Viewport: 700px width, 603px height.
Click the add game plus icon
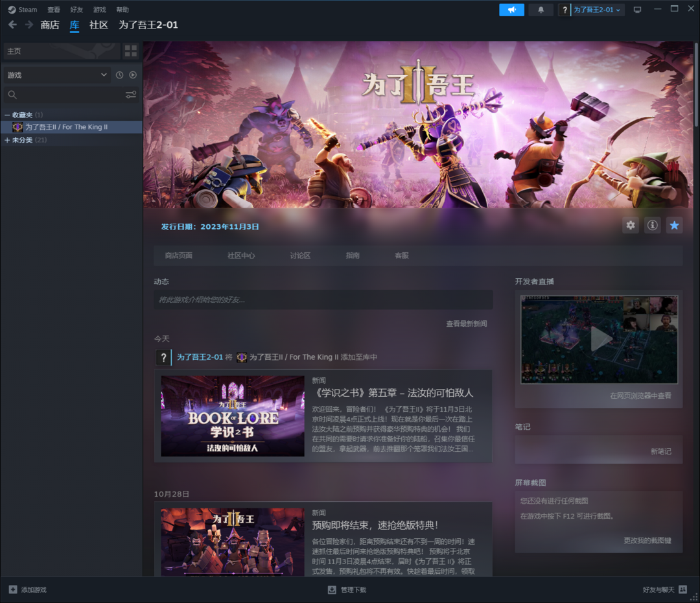pos(13,589)
